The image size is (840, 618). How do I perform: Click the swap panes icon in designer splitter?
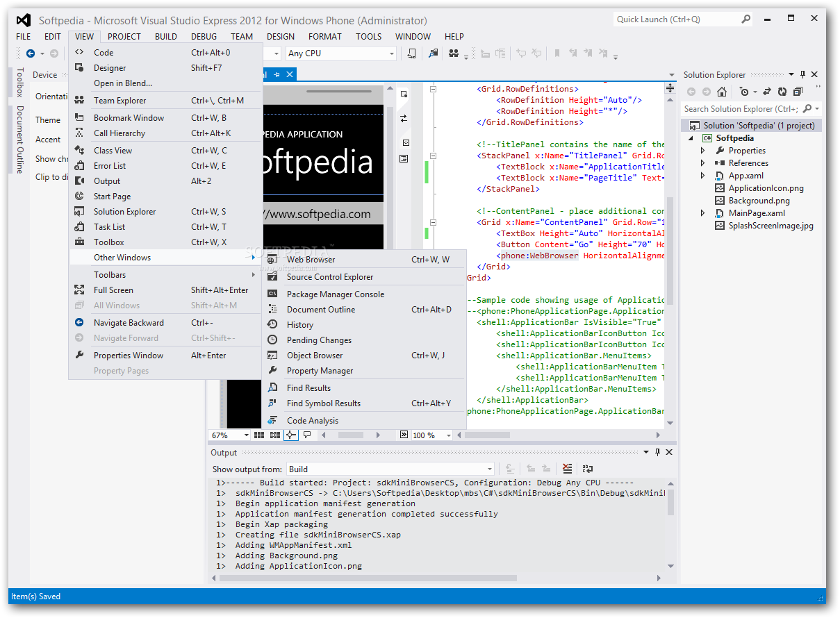click(x=404, y=119)
